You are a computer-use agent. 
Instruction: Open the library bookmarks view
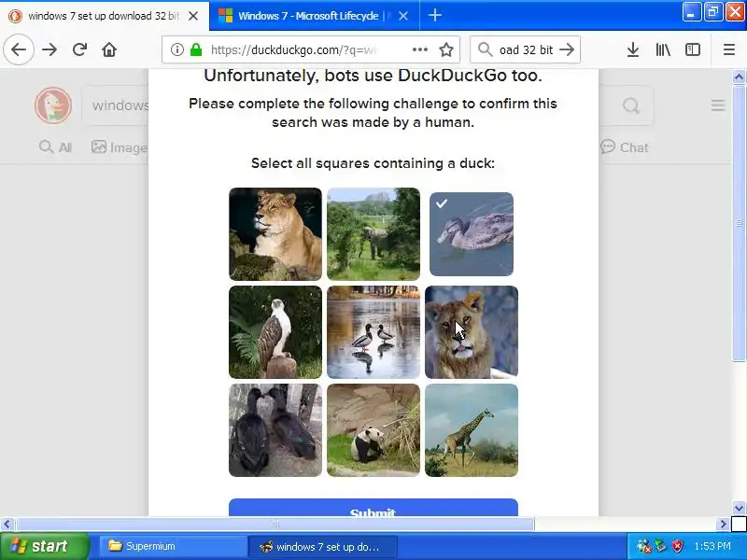pyautogui.click(x=663, y=49)
